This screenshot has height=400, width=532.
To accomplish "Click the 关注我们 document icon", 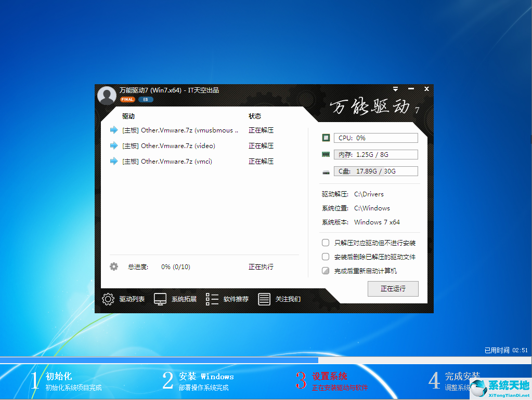I will pos(264,299).
